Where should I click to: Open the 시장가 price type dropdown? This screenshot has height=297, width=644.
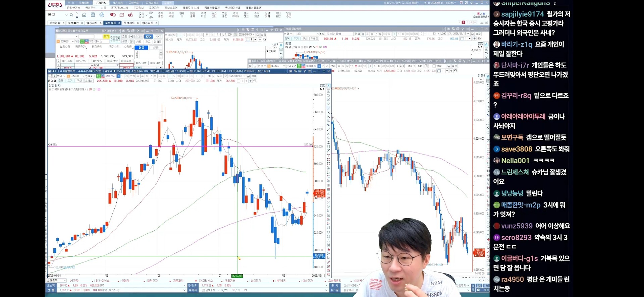[x=118, y=65]
